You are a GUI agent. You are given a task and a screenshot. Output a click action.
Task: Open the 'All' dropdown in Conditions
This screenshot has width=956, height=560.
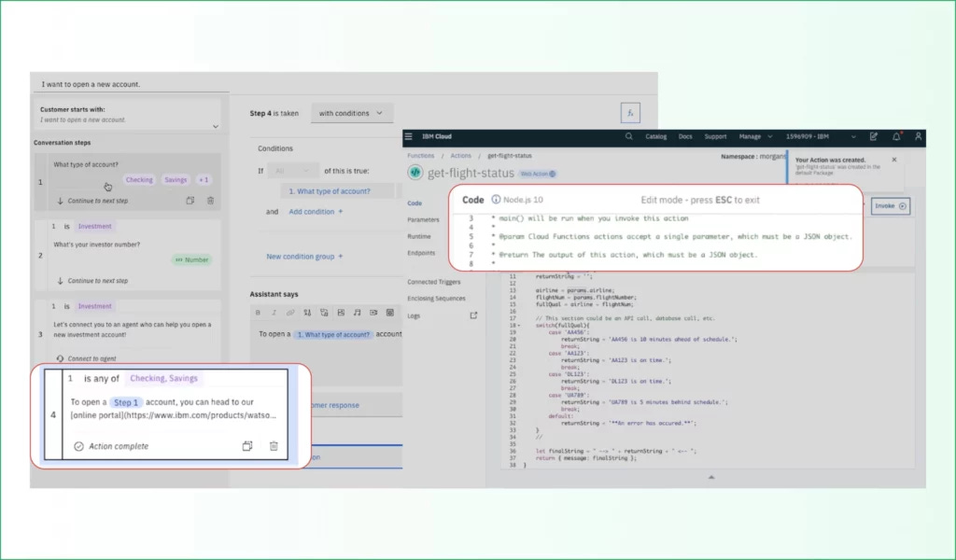[292, 171]
